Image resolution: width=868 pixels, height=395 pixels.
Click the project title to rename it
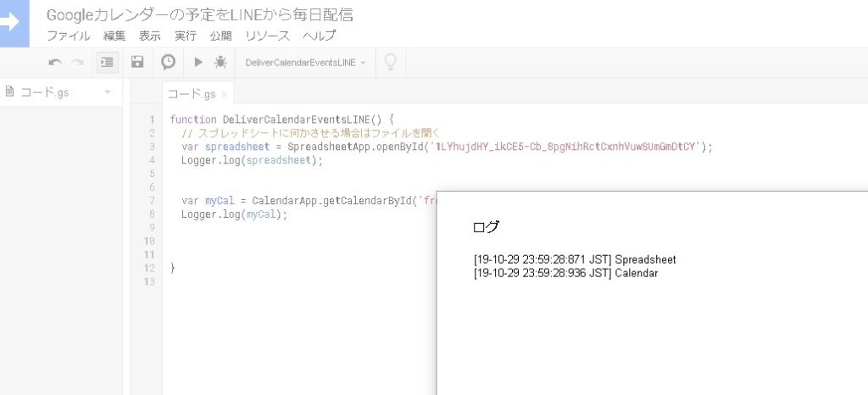click(200, 14)
